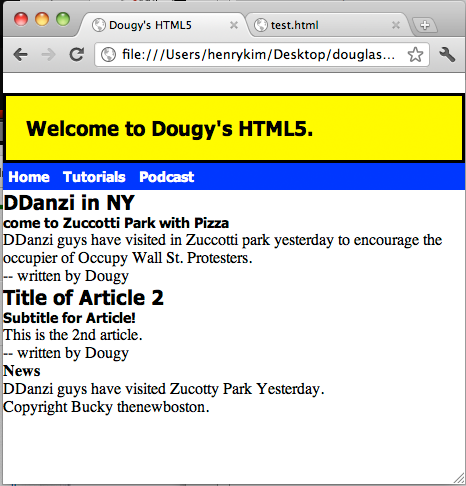Switch to the test.html tab
466x486 pixels.
click(x=327, y=25)
